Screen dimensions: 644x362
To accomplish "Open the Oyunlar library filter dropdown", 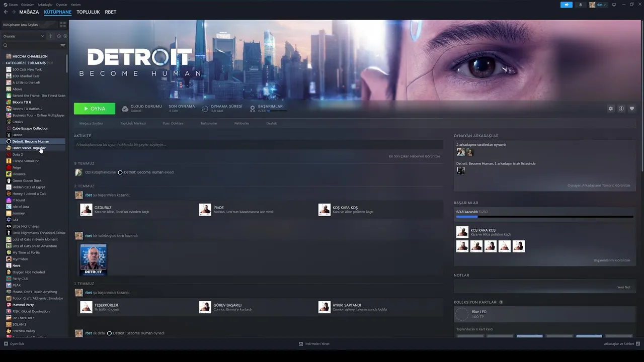I will click(x=24, y=36).
